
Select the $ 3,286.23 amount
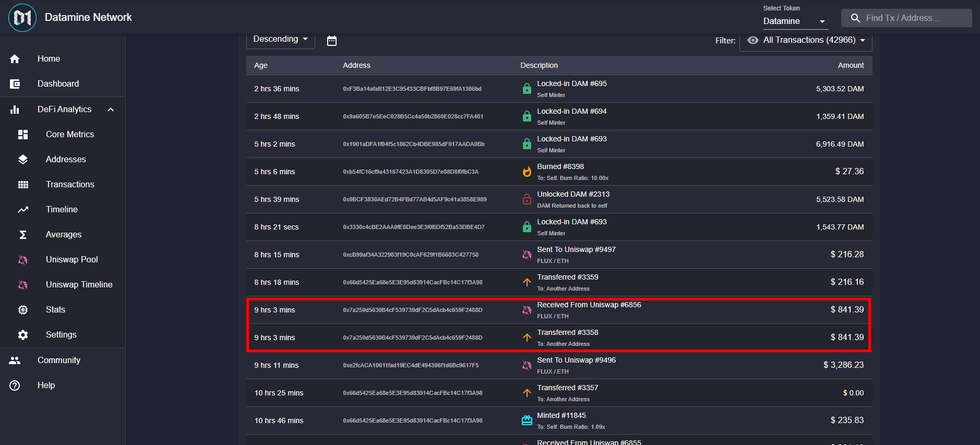(x=843, y=365)
